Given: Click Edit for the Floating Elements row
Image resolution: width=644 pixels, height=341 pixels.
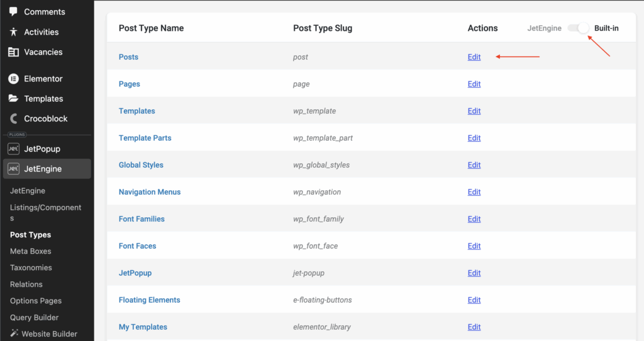Looking at the screenshot, I should tap(474, 300).
